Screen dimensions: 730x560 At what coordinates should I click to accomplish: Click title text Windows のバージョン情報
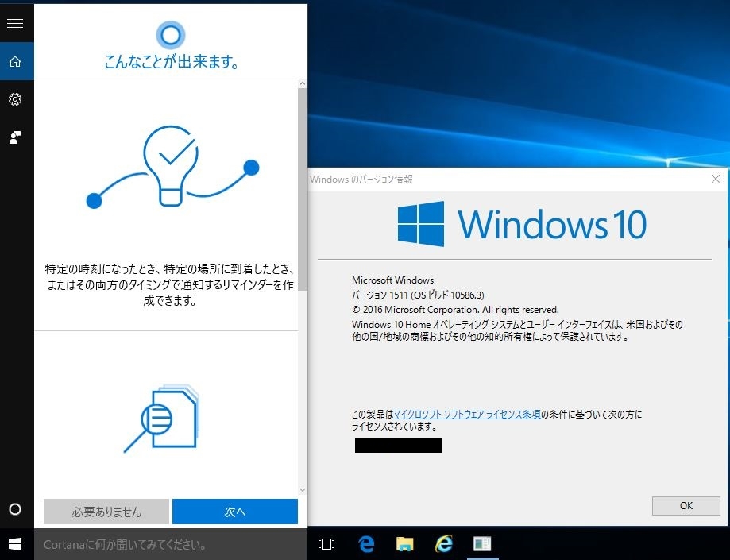pyautogui.click(x=361, y=180)
